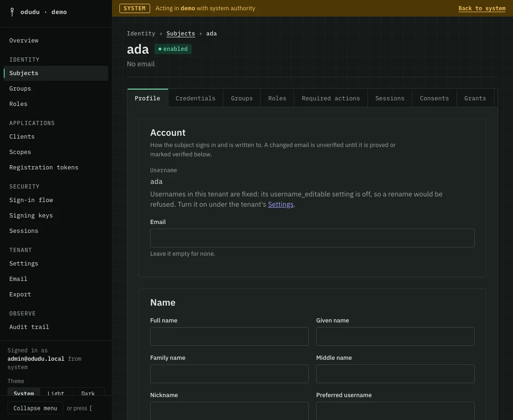The height and width of the screenshot is (420, 513).
Task: Switch to the Roles tab
Action: tap(277, 98)
